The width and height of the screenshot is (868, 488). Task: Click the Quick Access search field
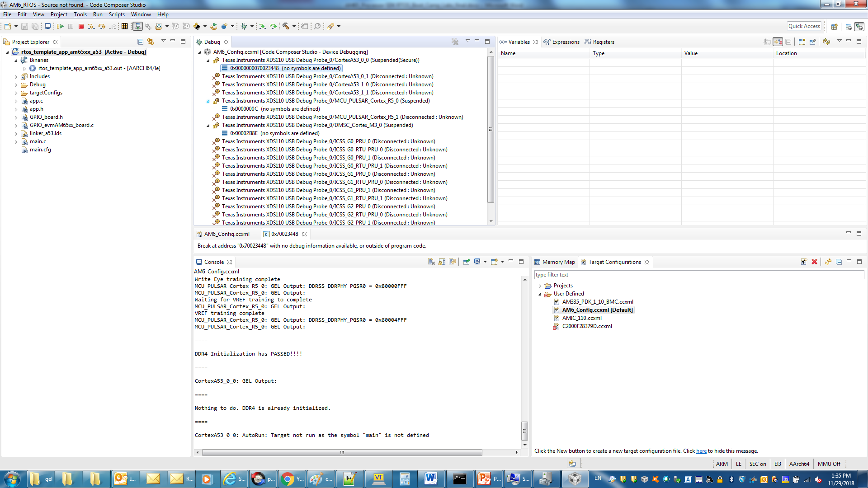click(x=804, y=26)
